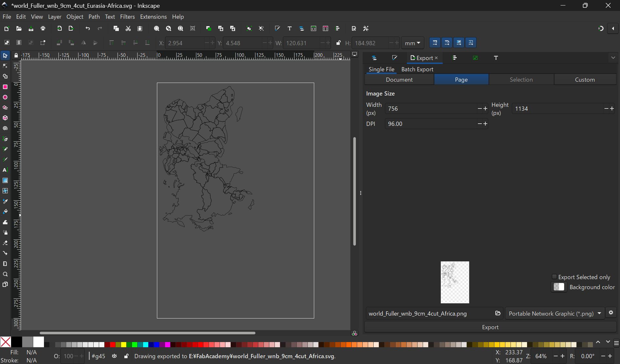
Task: Open Document Properties icon
Action: point(354,29)
